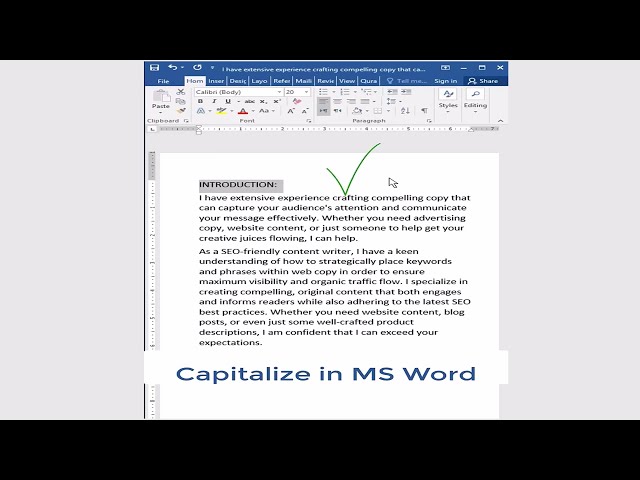
Task: Open the font color dropdown arrow
Action: click(253, 111)
